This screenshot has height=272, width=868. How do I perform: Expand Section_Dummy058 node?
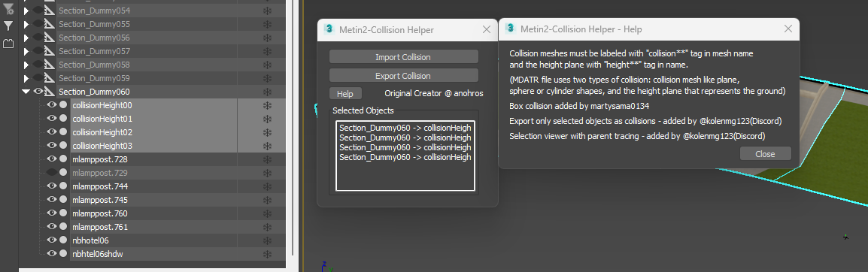[x=26, y=65]
